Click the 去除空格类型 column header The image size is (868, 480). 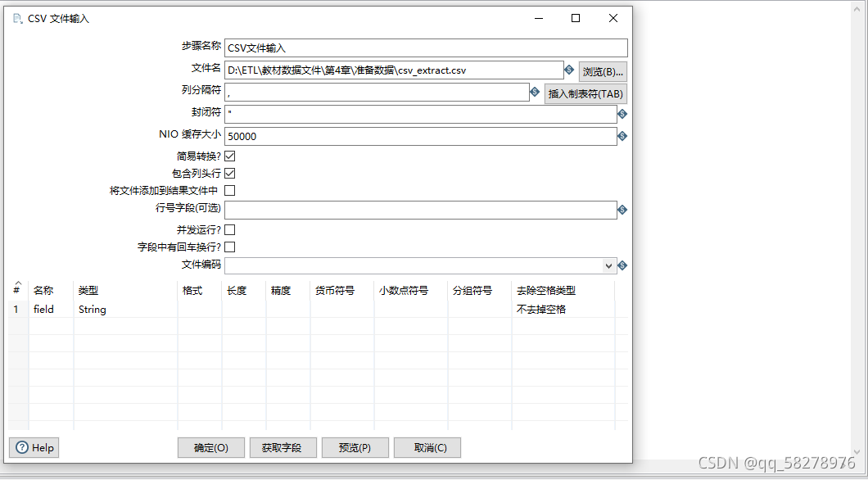(x=563, y=291)
